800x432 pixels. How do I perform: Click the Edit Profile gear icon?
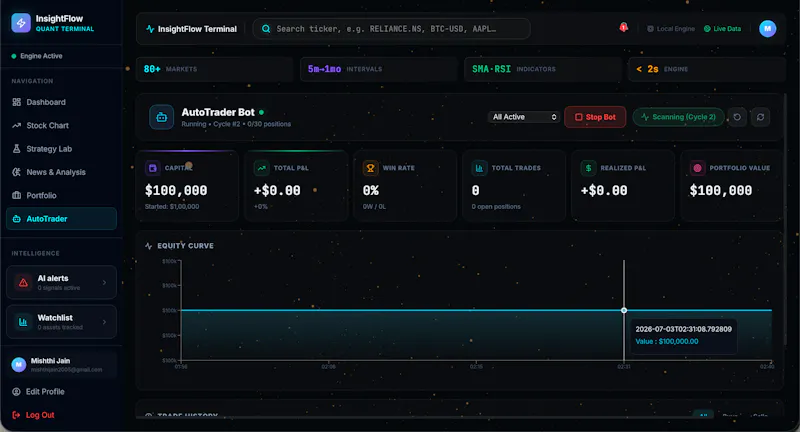tap(16, 392)
